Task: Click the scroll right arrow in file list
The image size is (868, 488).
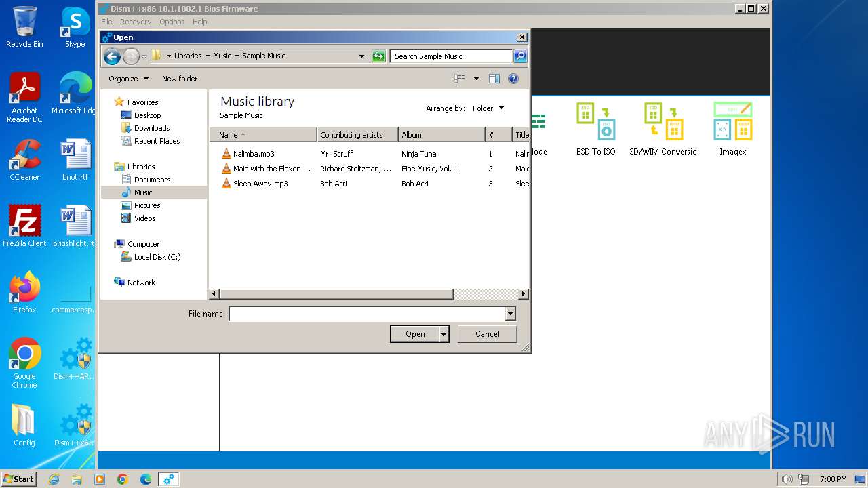Action: (x=524, y=294)
